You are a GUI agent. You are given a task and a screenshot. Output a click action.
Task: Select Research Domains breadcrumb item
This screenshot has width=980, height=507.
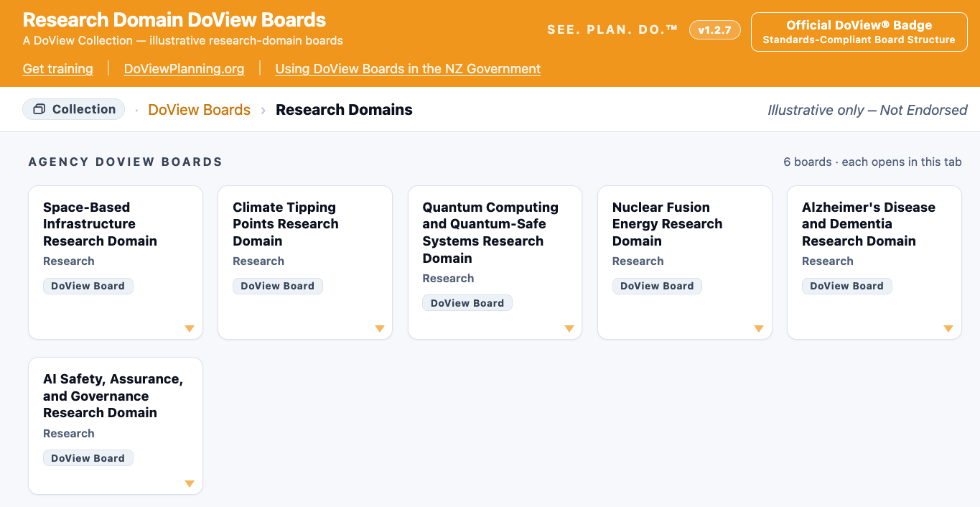point(344,110)
